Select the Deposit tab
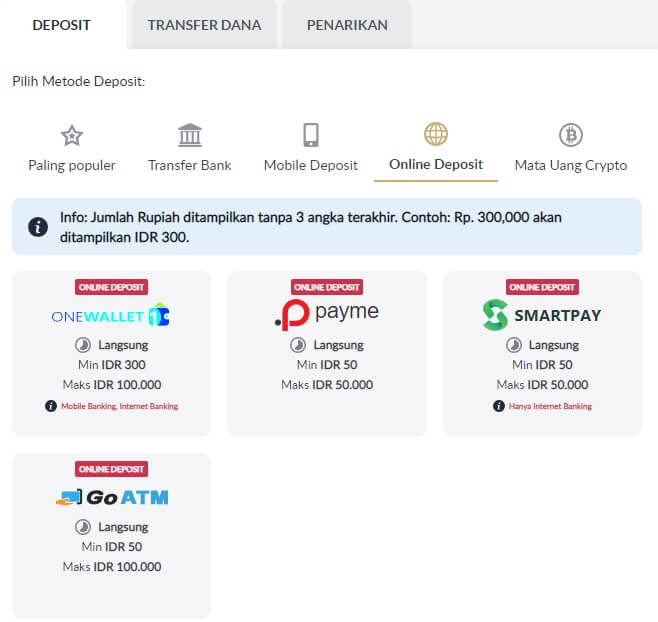658x622 pixels. pos(62,25)
